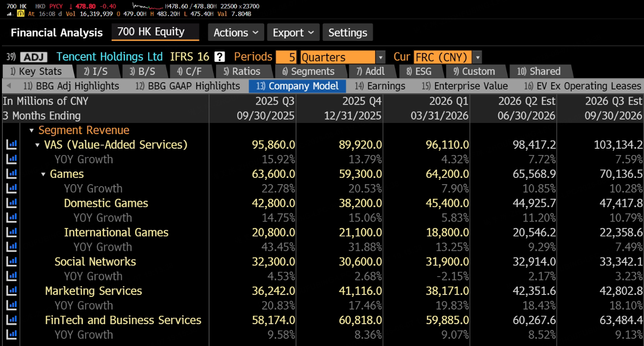
Task: Open the Quarters period type dropdown
Action: coord(343,57)
